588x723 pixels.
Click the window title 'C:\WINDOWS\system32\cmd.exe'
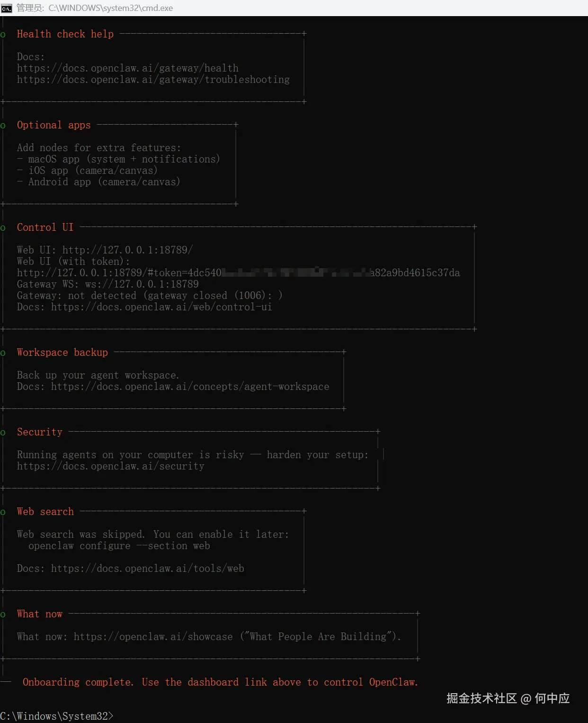[111, 8]
